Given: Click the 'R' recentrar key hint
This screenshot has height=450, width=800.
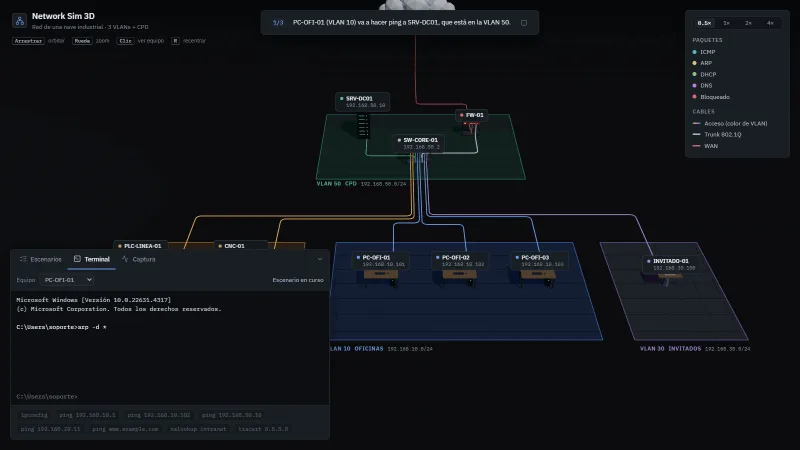Looking at the screenshot, I should click(175, 41).
